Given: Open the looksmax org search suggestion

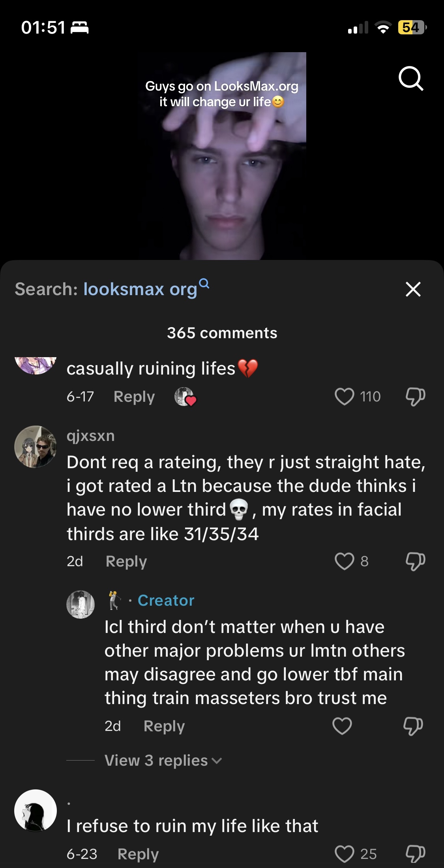Looking at the screenshot, I should 146,289.
